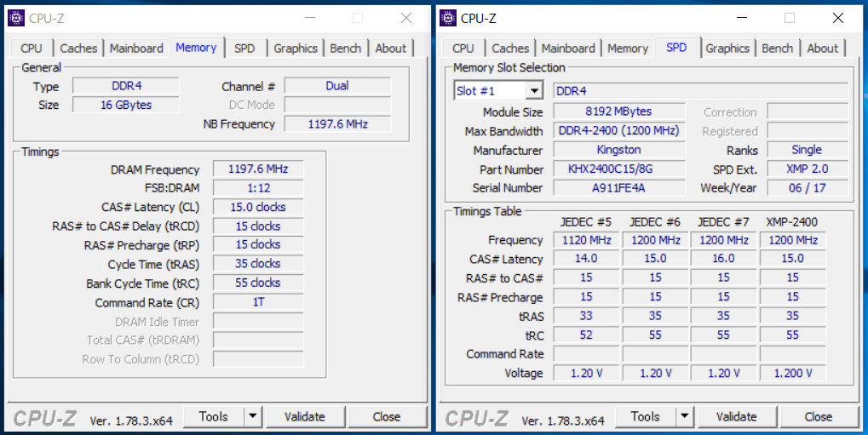Switch to Memory tab in right window
The image size is (868, 435).
628,49
